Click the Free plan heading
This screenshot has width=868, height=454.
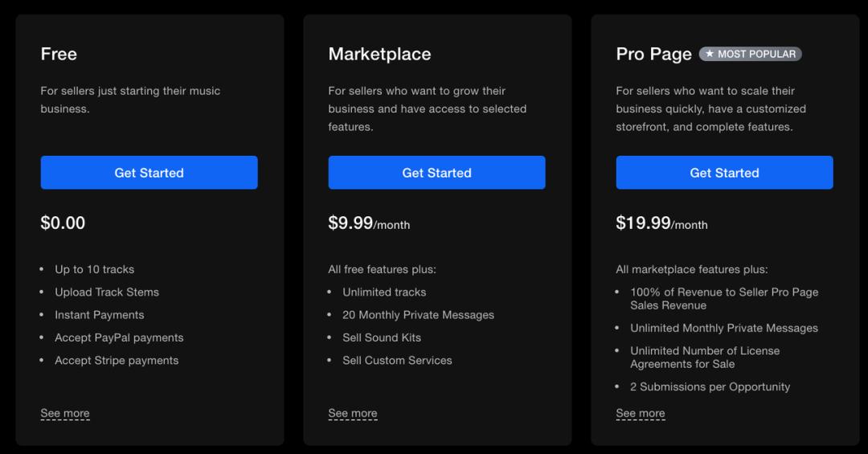(59, 54)
